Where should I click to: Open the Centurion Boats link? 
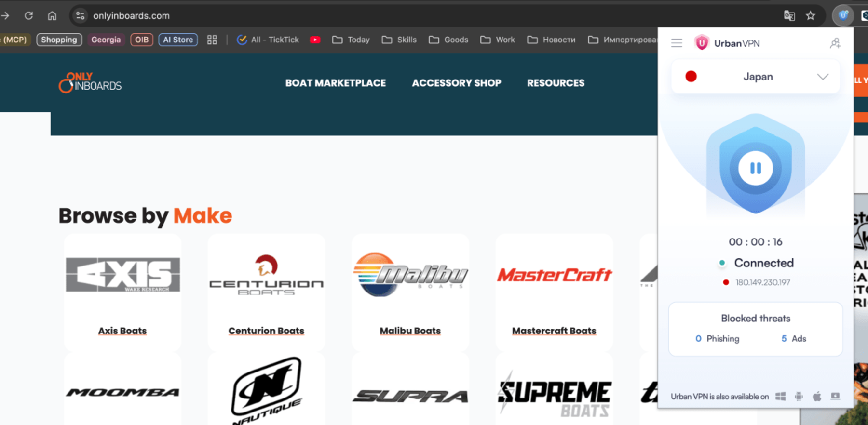point(266,331)
